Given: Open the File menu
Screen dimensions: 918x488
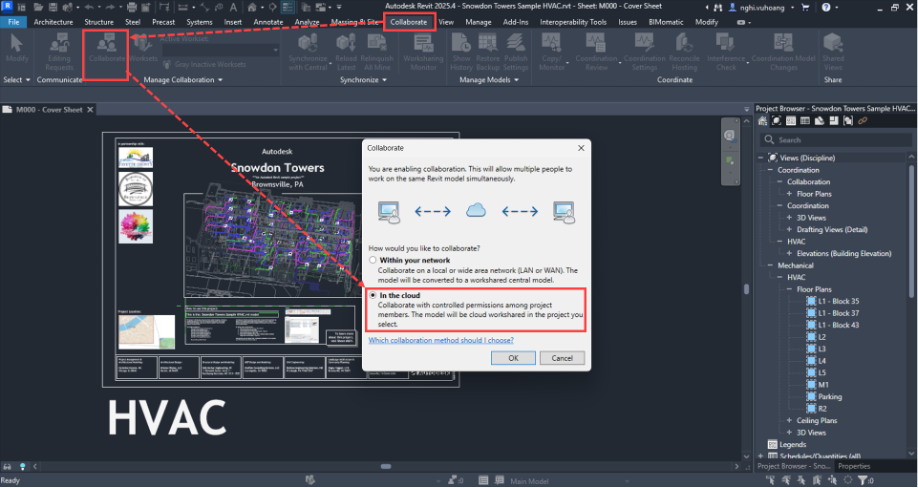Looking at the screenshot, I should (x=13, y=22).
